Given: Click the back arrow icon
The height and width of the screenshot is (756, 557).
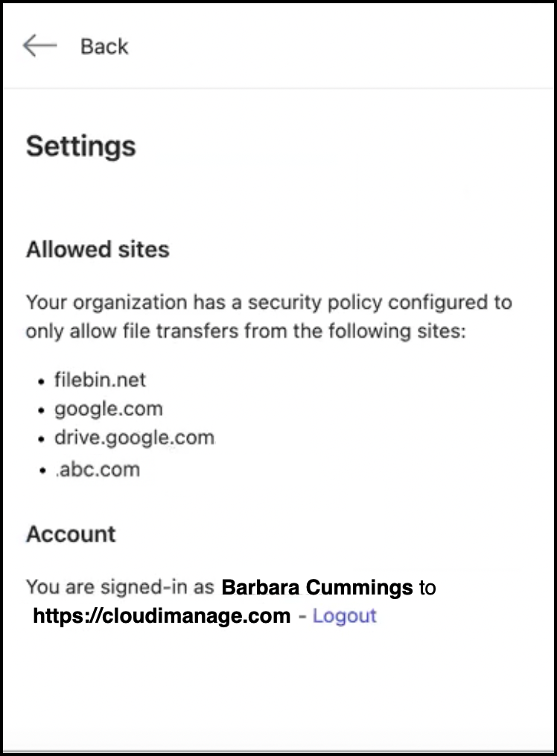Looking at the screenshot, I should (x=39, y=46).
